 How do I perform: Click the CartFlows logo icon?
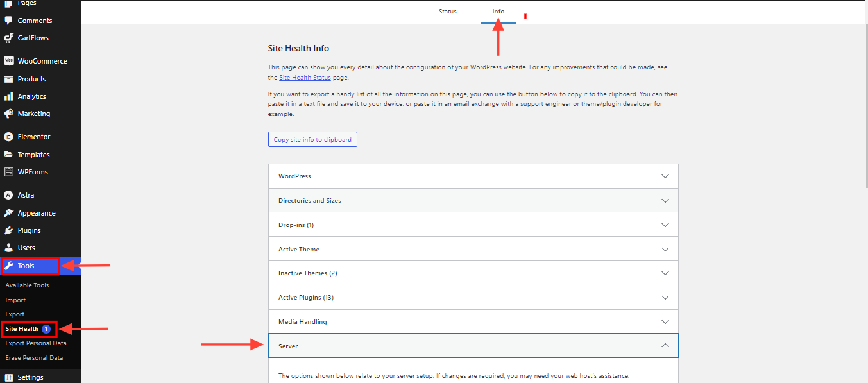(8, 38)
